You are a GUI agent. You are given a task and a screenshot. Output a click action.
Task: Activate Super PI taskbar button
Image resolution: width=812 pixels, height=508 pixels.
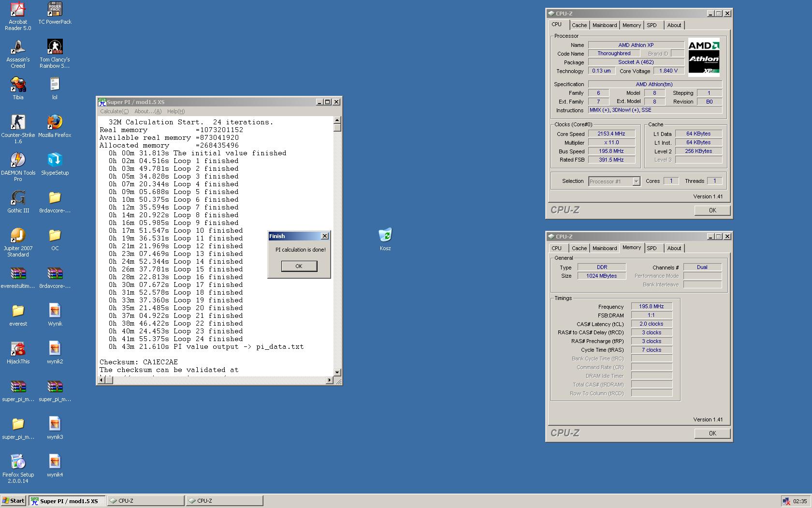tap(67, 501)
